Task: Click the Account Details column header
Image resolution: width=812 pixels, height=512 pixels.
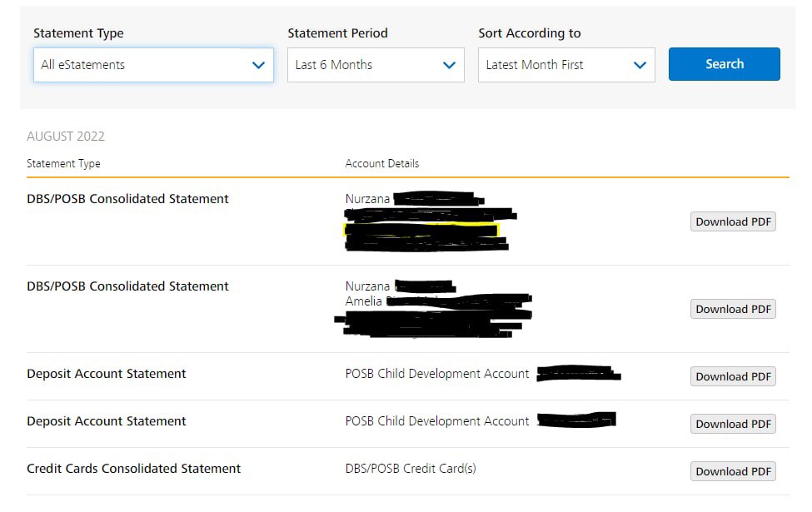Action: click(382, 164)
